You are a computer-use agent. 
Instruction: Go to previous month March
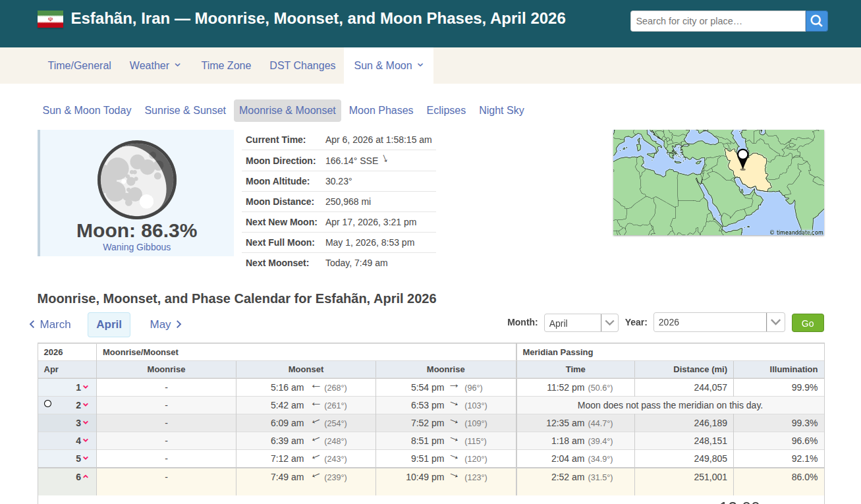tap(50, 324)
